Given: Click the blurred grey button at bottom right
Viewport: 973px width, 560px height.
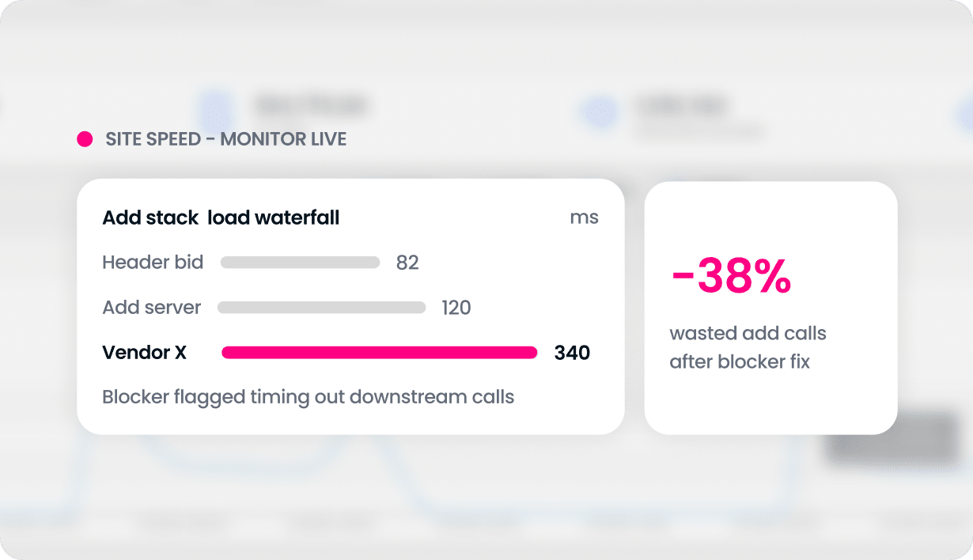Looking at the screenshot, I should (x=891, y=437).
